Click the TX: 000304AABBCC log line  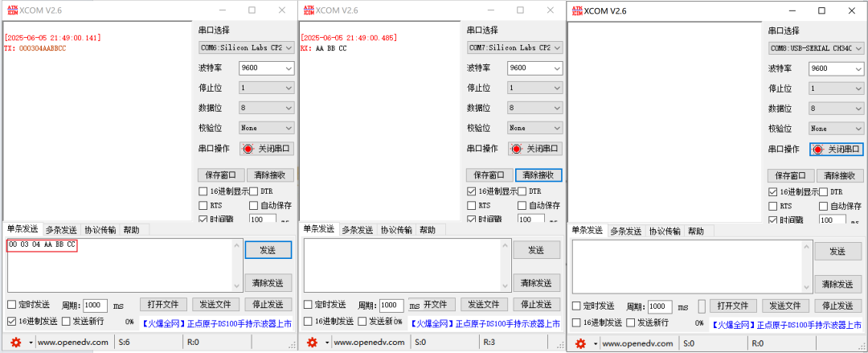(35, 48)
